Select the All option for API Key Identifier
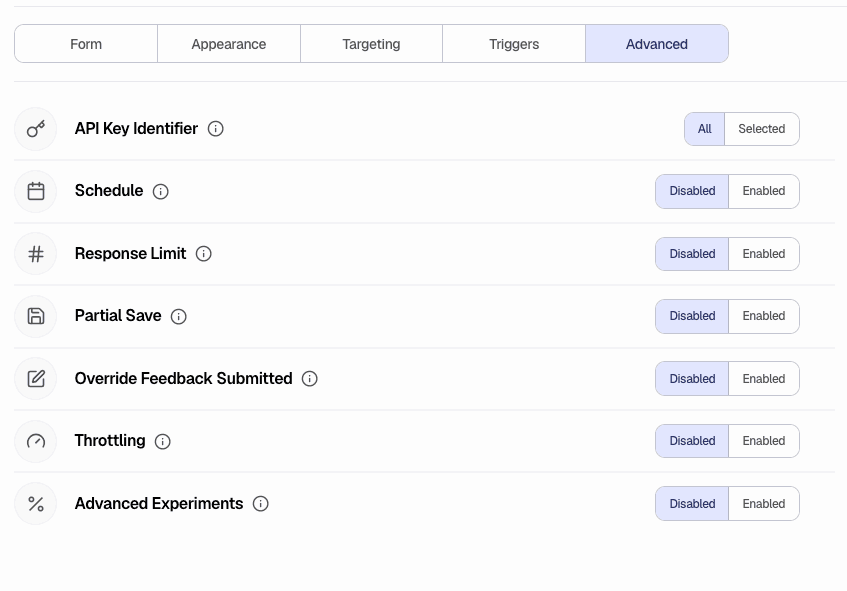Image resolution: width=847 pixels, height=591 pixels. (x=704, y=129)
